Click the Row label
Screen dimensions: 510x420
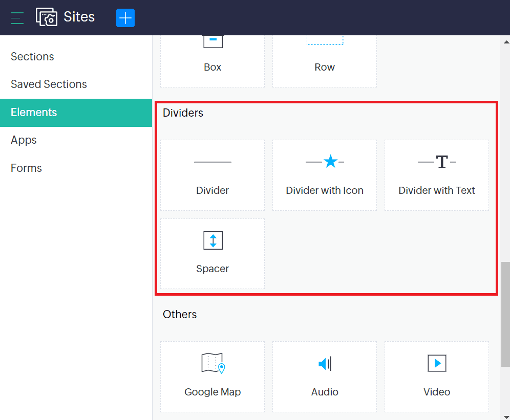tap(325, 67)
